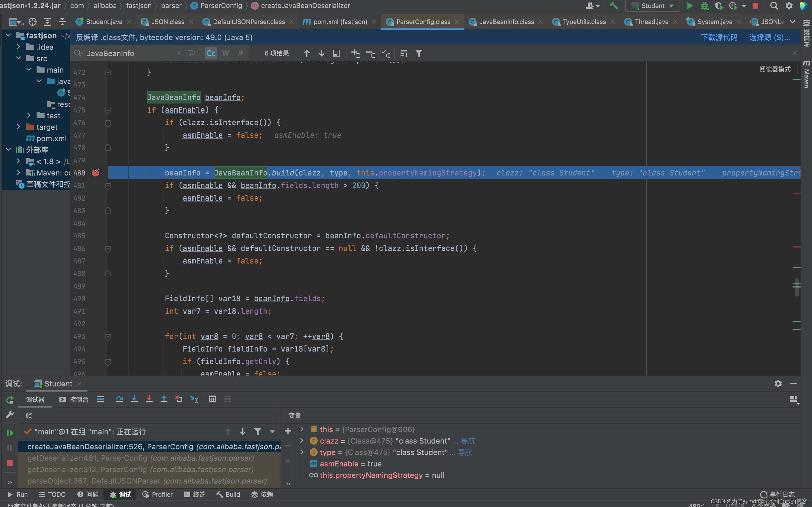Click 导航 link next to clazz variable
The image size is (812, 507).
[468, 441]
